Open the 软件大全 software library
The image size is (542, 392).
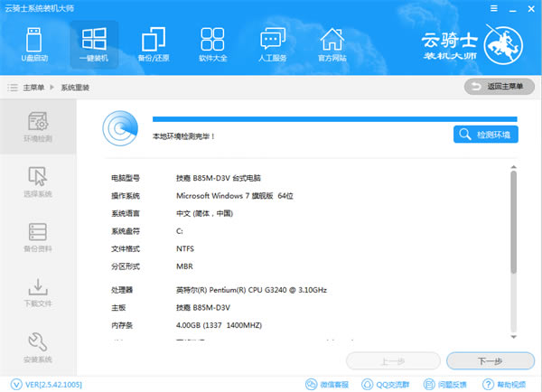(212, 43)
